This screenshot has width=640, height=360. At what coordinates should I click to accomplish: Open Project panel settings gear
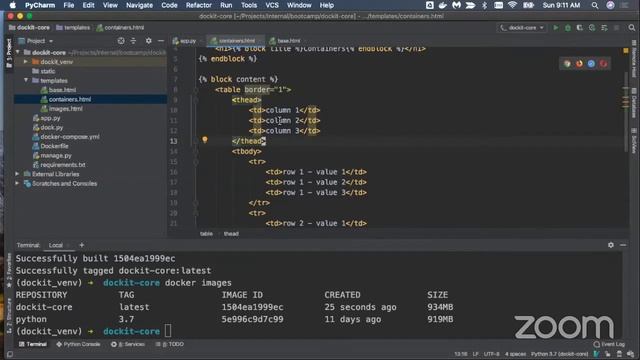coord(149,41)
